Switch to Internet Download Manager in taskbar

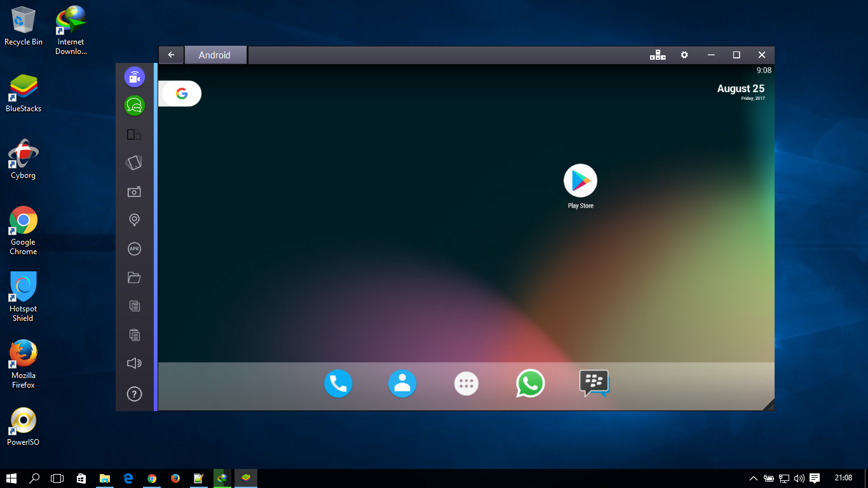click(x=222, y=478)
